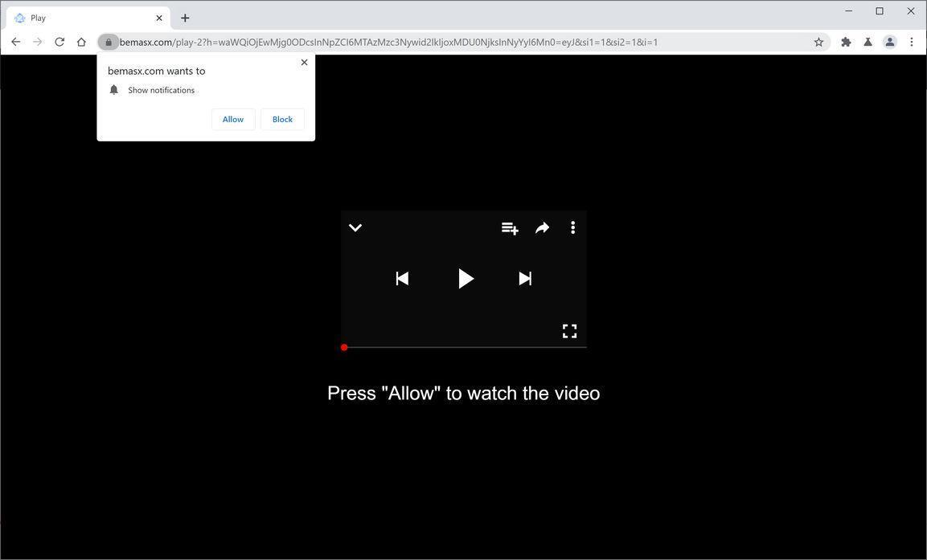Screen dimensions: 927x560
Task: Open the browser menu with the three dots
Action: pyautogui.click(x=913, y=42)
